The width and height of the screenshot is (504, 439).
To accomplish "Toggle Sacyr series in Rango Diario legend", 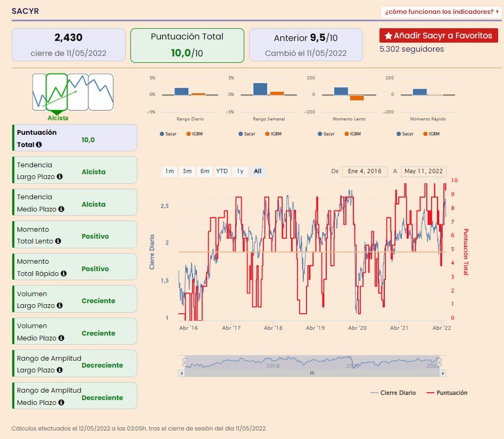I will pyautogui.click(x=168, y=134).
